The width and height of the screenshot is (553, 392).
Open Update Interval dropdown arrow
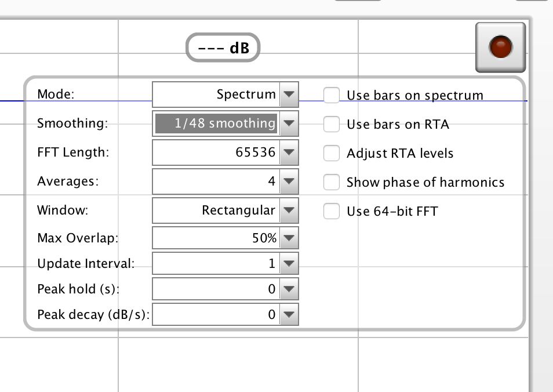(x=289, y=264)
